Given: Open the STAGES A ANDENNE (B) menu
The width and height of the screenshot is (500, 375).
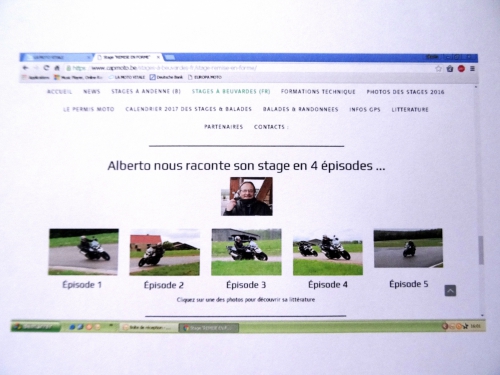Looking at the screenshot, I should 146,91.
